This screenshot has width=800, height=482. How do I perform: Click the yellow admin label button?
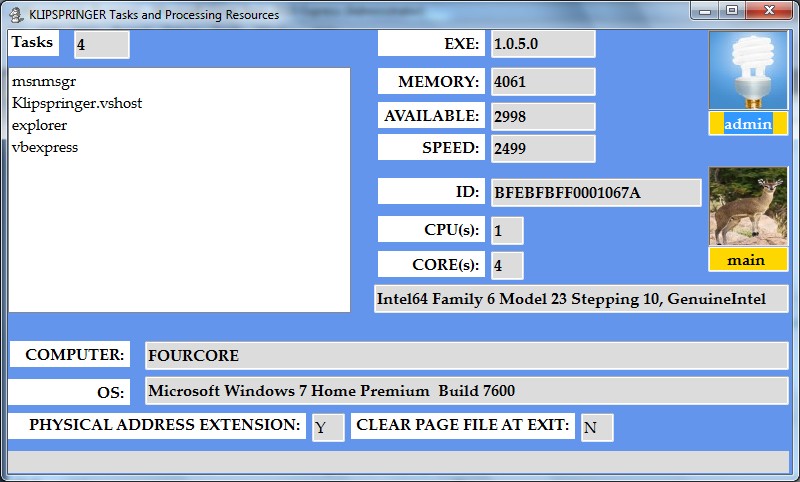coord(748,124)
